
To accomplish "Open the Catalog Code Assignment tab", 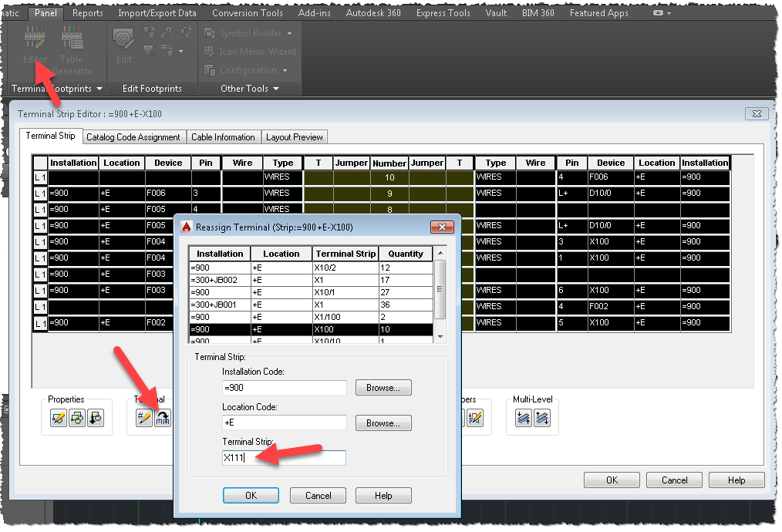I will (133, 137).
